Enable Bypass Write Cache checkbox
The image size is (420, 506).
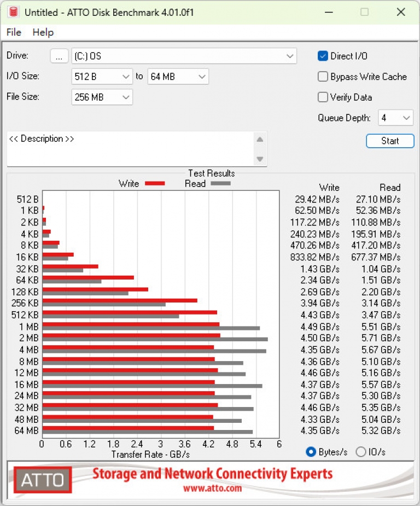[x=323, y=77]
